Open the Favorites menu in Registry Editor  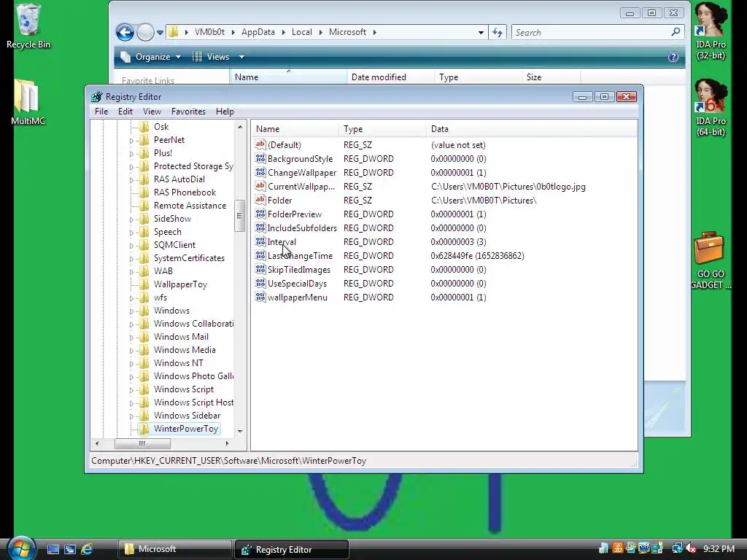[x=188, y=112]
